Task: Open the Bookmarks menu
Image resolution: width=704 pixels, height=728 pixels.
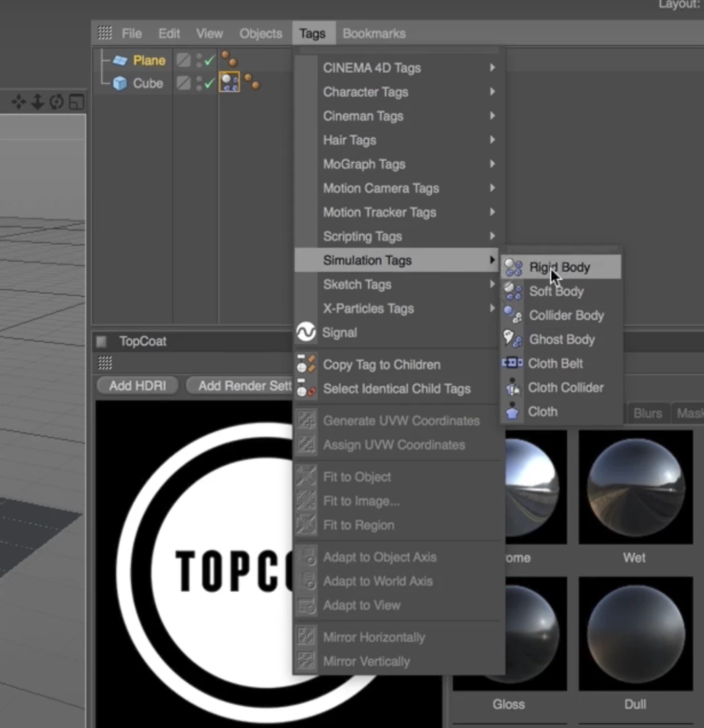Action: point(374,34)
